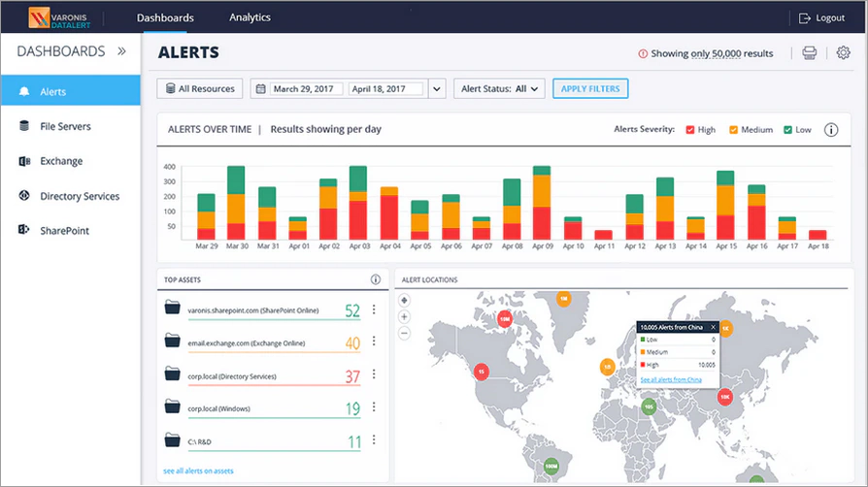
Task: Click the folder icon for C:\ R&D
Action: coord(172,440)
